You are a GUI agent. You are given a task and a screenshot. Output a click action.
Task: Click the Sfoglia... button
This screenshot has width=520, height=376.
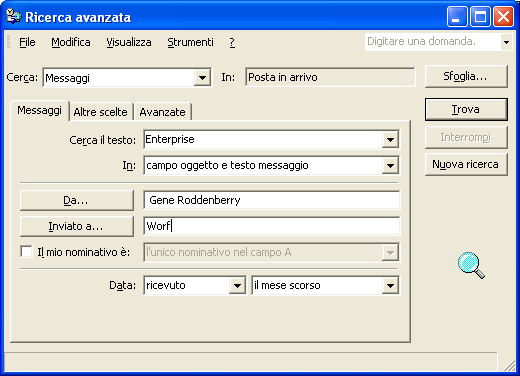tap(466, 76)
